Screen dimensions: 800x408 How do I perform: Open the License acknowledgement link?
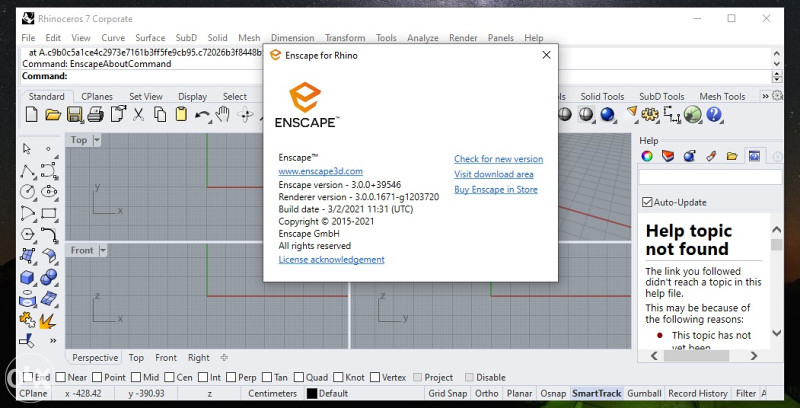click(331, 260)
